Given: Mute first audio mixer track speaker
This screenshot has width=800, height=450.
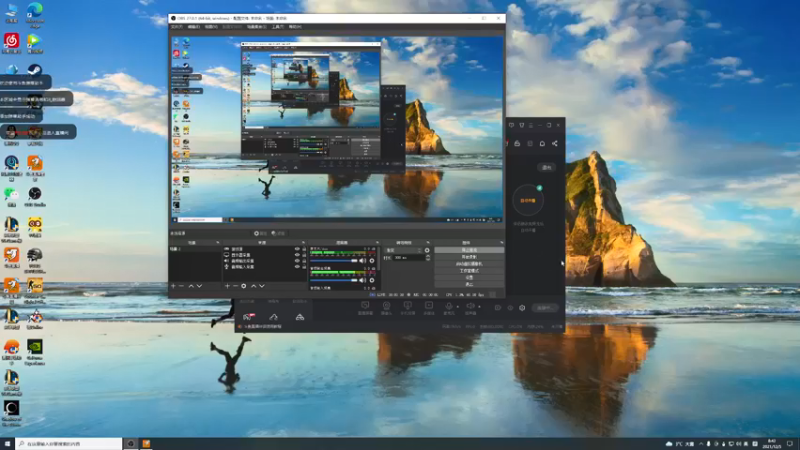Looking at the screenshot, I should (363, 261).
